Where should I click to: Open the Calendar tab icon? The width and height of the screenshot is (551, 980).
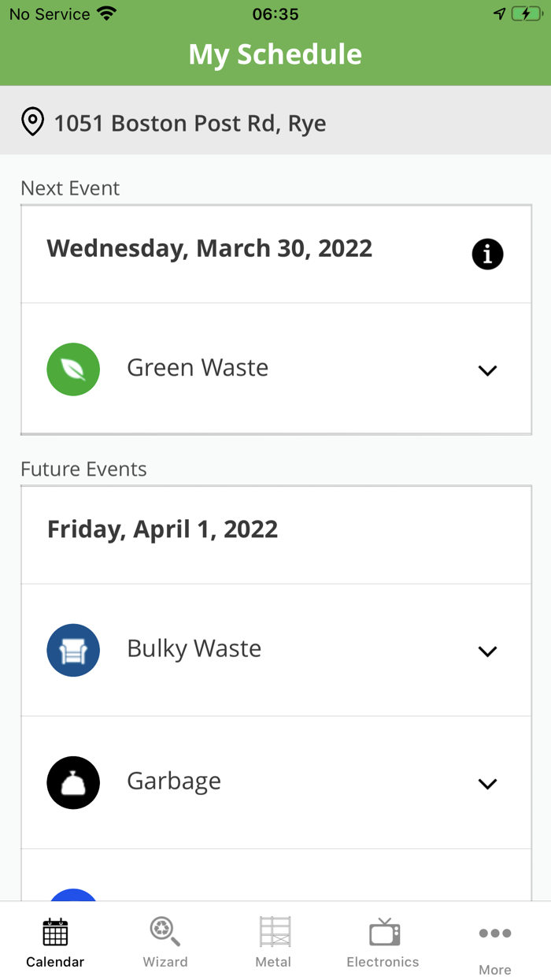[54, 933]
